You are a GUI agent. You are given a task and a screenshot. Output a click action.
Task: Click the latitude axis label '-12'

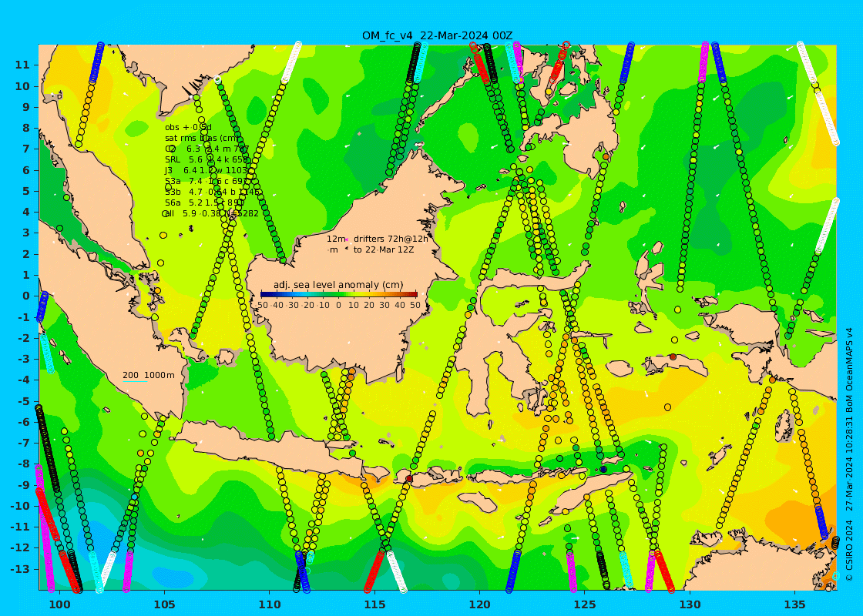point(20,547)
